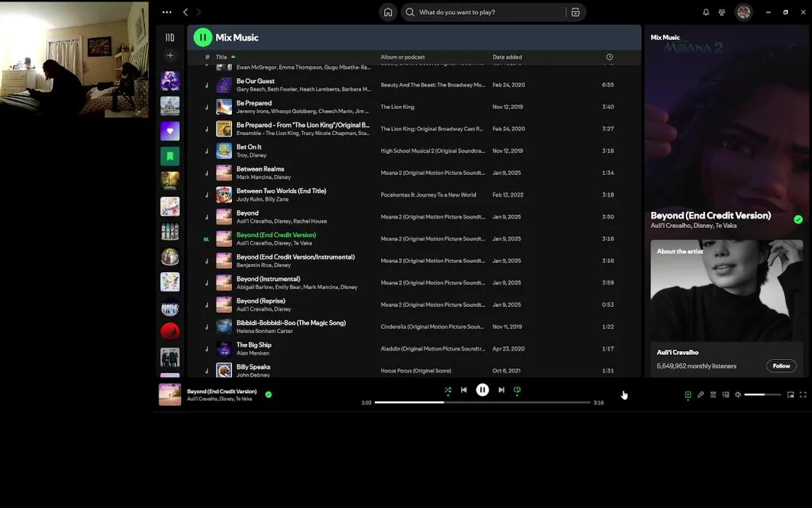812x508 pixels.
Task: Open About the artist card image
Action: click(x=727, y=290)
